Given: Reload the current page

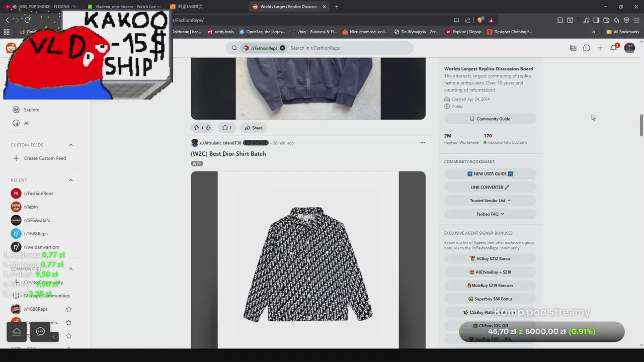Looking at the screenshot, I should (x=27, y=20).
